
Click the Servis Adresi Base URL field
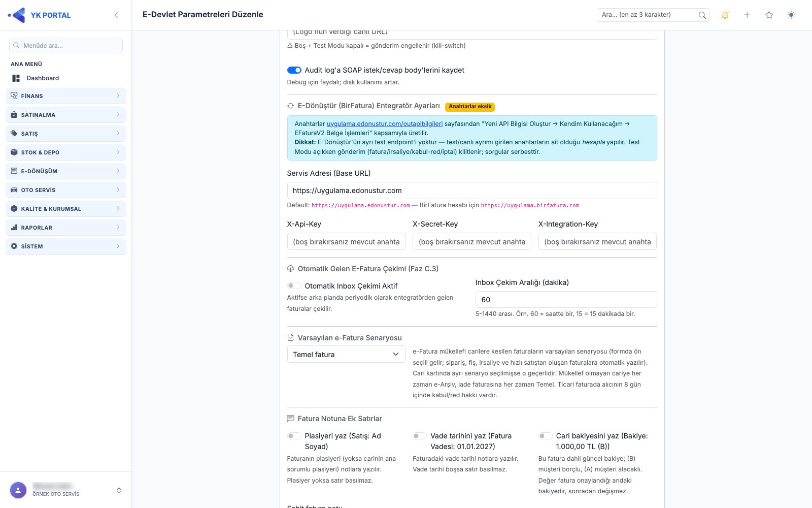(x=472, y=190)
